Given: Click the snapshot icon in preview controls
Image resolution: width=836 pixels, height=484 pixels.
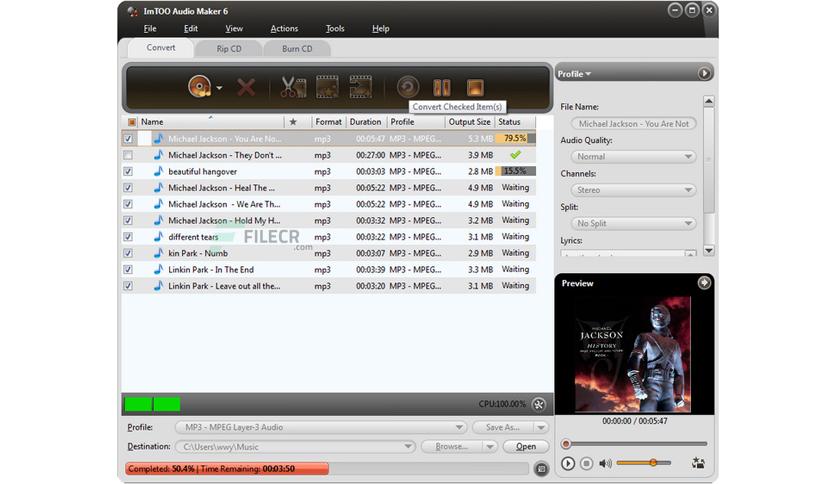Looking at the screenshot, I should click(x=698, y=463).
